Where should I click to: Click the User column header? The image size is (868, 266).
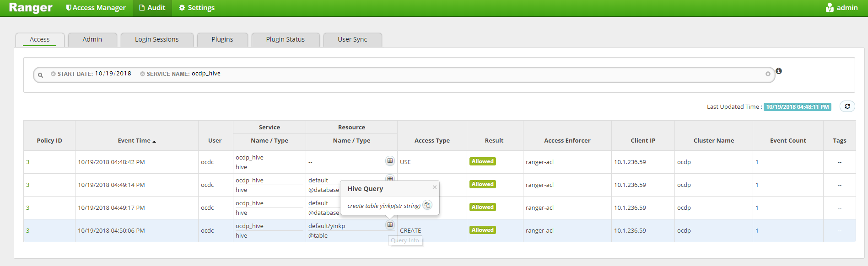pyautogui.click(x=215, y=141)
